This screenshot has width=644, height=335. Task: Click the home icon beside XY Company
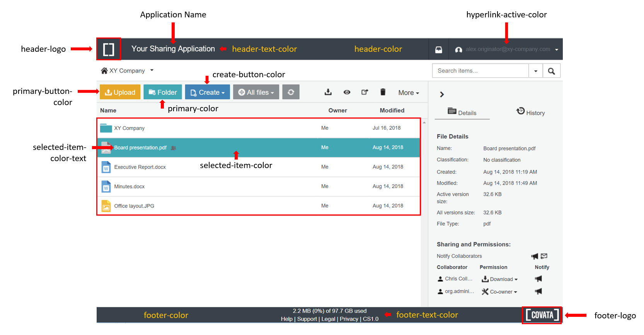(x=104, y=71)
